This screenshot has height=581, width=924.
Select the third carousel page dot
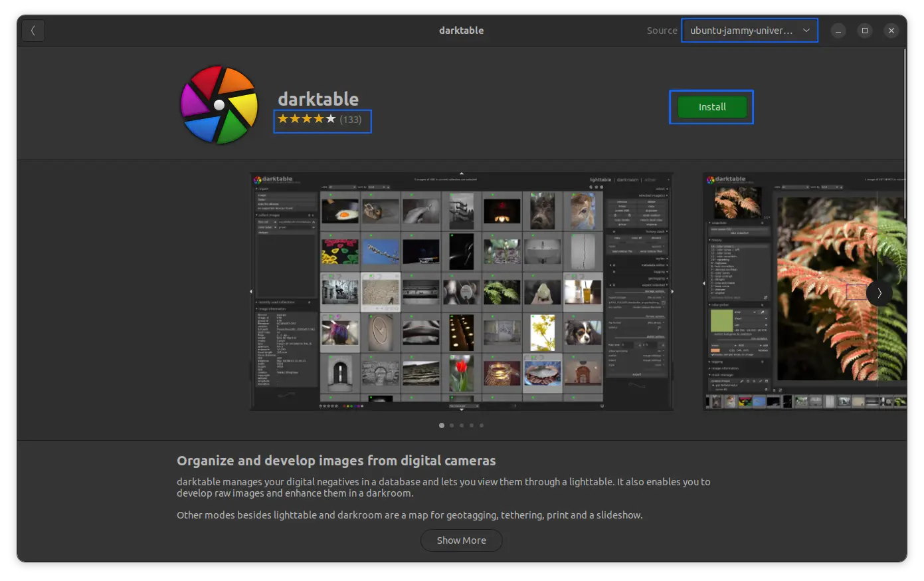[462, 425]
